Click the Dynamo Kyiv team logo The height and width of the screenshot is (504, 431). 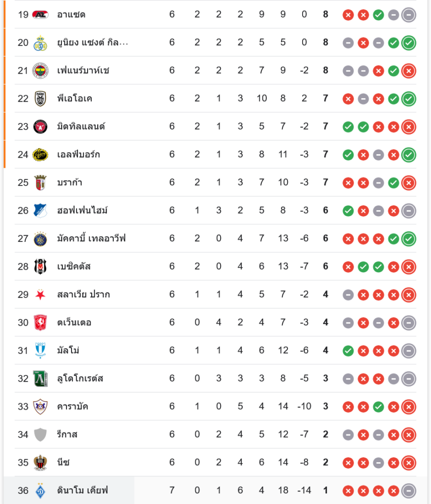(x=40, y=490)
